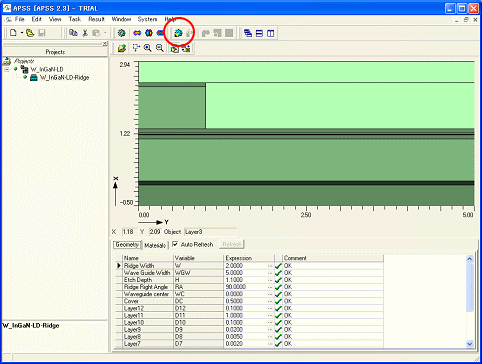The width and height of the screenshot is (482, 364).
Task: Click the APSS document icon left of File
Action: point(9,19)
